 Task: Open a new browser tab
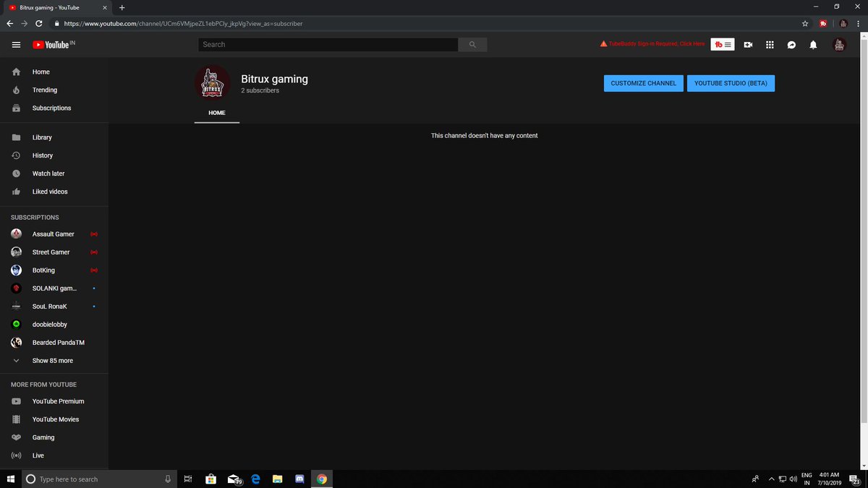pos(122,7)
